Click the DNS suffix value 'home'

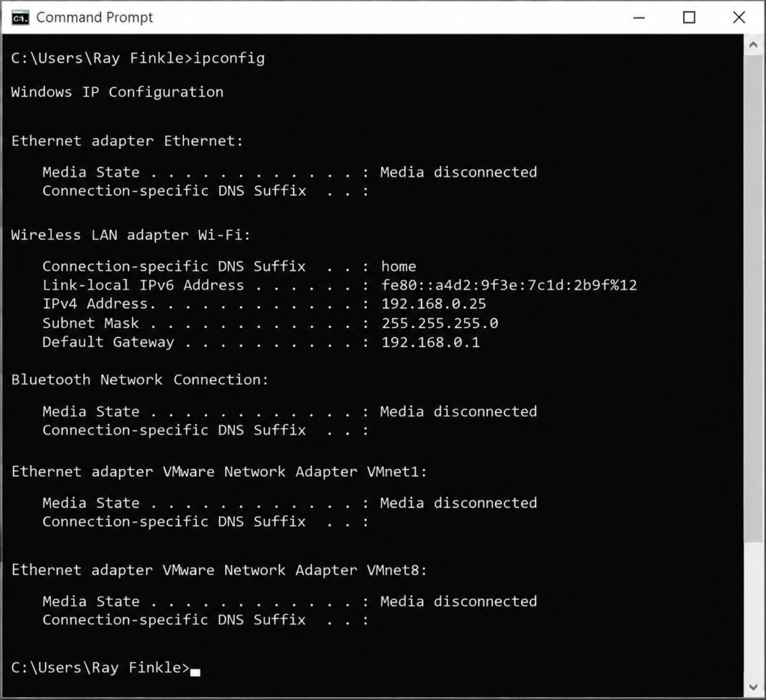click(x=399, y=266)
